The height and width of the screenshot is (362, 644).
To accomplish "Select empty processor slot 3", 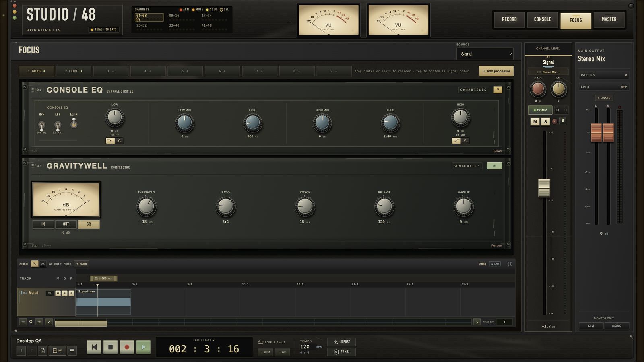I will pos(111,71).
